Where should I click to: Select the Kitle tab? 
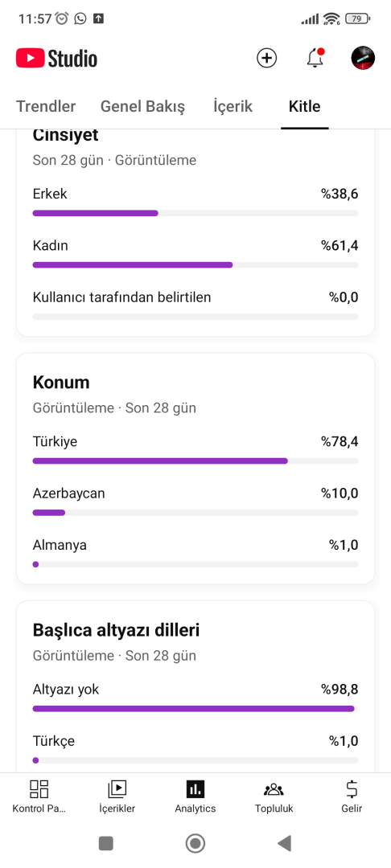point(305,106)
